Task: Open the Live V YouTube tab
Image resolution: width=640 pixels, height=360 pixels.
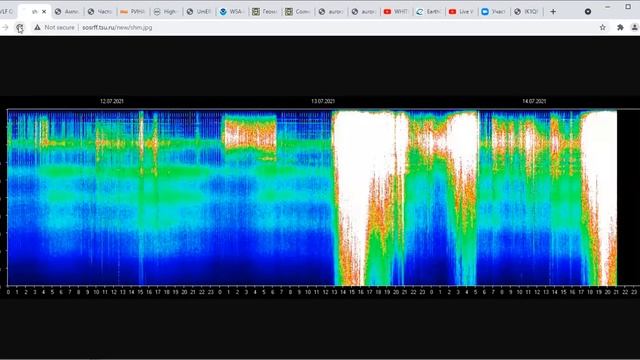Action: (462, 12)
